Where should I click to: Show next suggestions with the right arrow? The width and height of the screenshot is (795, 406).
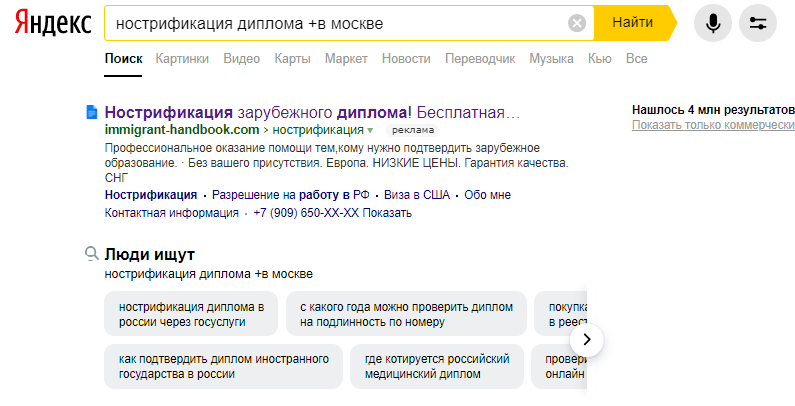pos(587,340)
